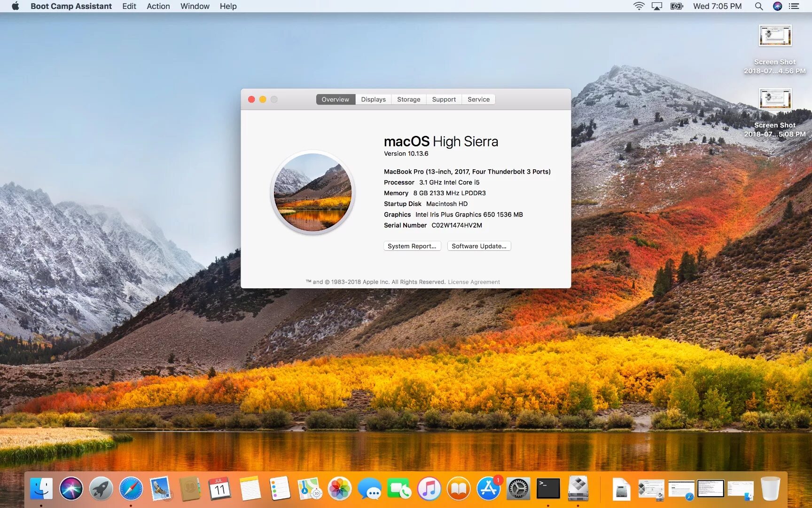The height and width of the screenshot is (508, 812).
Task: Switch to the Support tab
Action: pyautogui.click(x=444, y=99)
